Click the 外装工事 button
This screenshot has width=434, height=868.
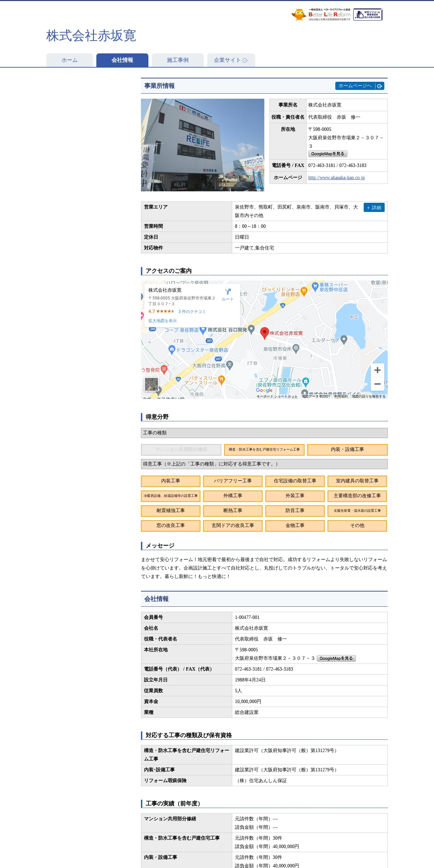[295, 496]
